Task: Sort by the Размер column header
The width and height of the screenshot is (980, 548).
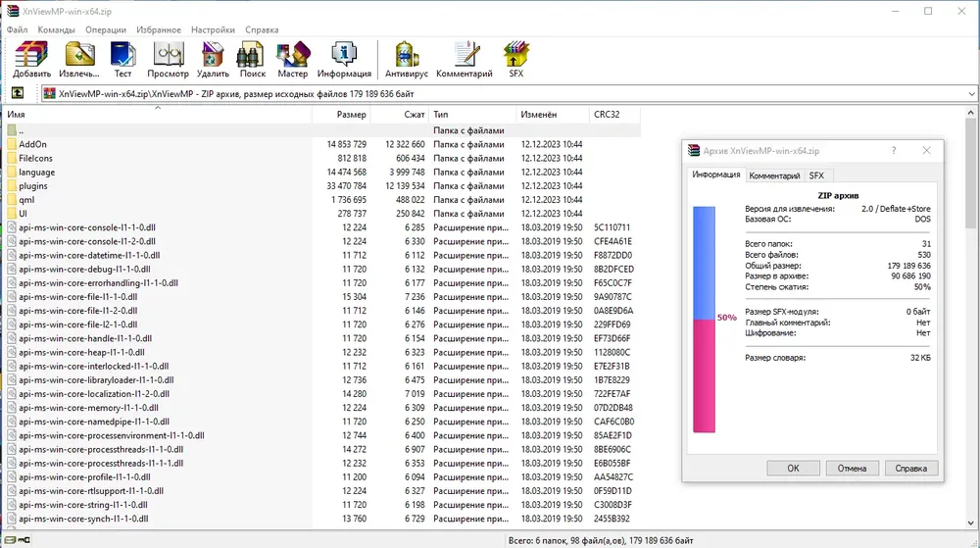Action: click(x=341, y=115)
